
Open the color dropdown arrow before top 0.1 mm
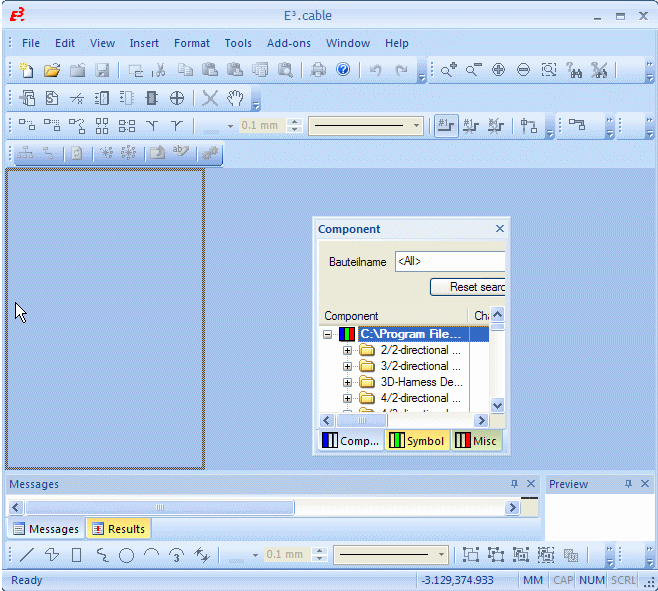tap(230, 126)
